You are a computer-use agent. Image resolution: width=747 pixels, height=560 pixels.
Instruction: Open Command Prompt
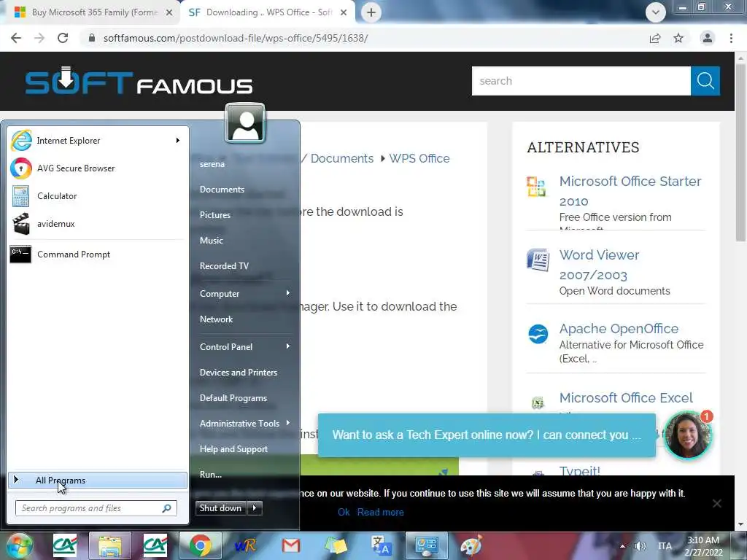click(x=74, y=254)
